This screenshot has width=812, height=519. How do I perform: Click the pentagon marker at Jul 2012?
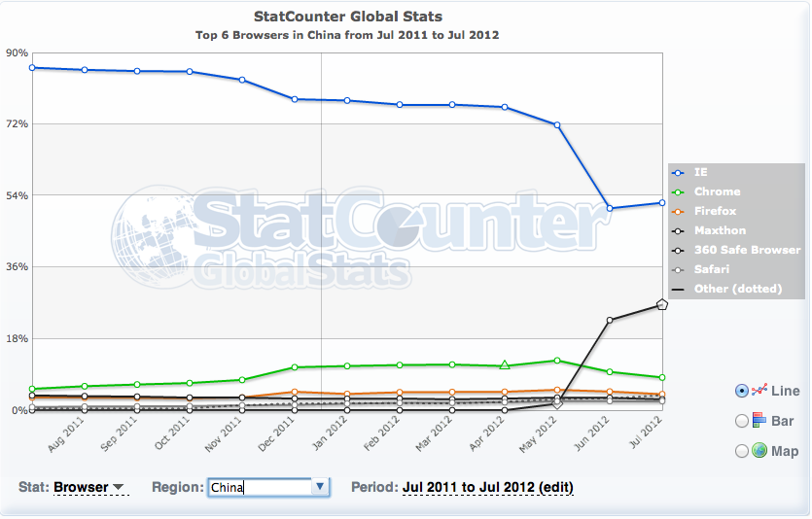[662, 304]
